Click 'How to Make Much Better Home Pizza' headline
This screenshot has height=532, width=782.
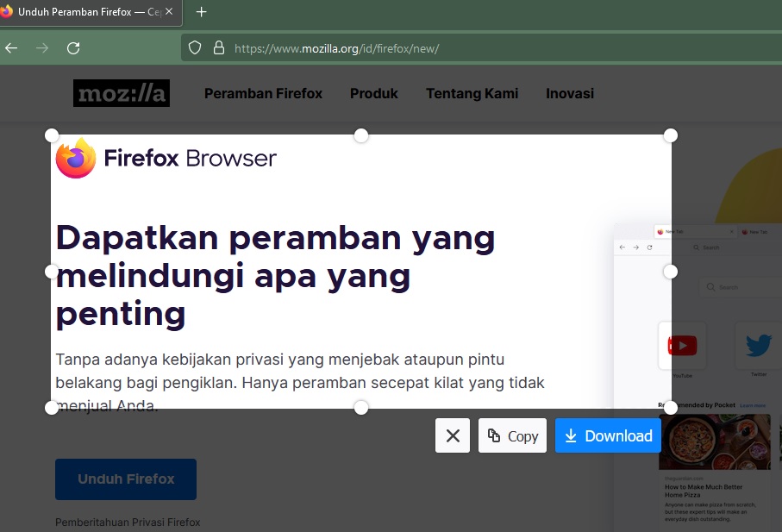point(704,491)
